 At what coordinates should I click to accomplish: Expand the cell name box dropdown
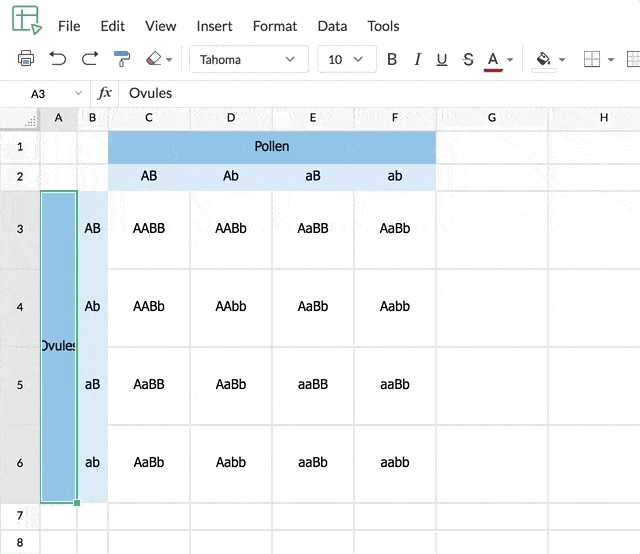coord(79,93)
